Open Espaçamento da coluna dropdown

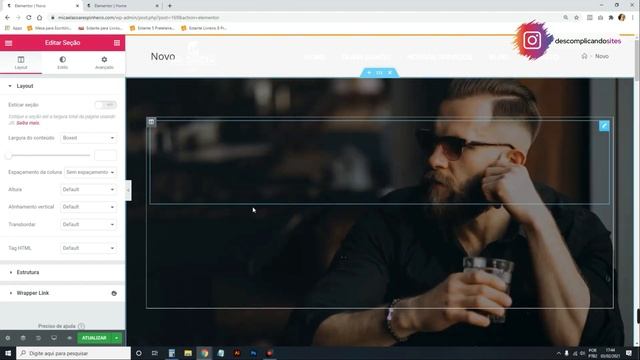point(90,172)
